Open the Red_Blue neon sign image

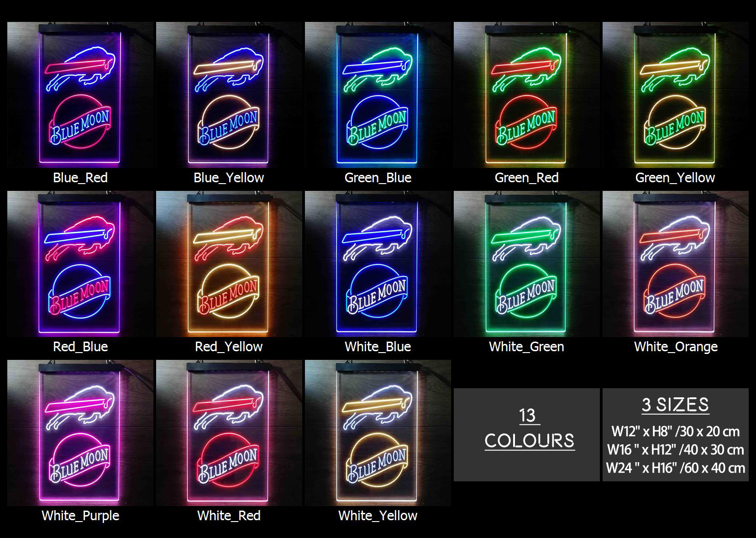pos(80,264)
